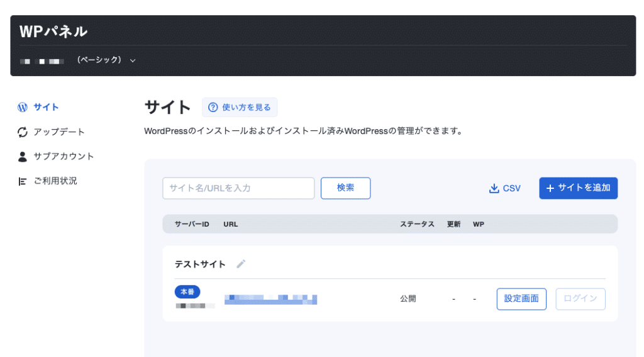
Task: Click the URL column header
Action: coord(230,224)
